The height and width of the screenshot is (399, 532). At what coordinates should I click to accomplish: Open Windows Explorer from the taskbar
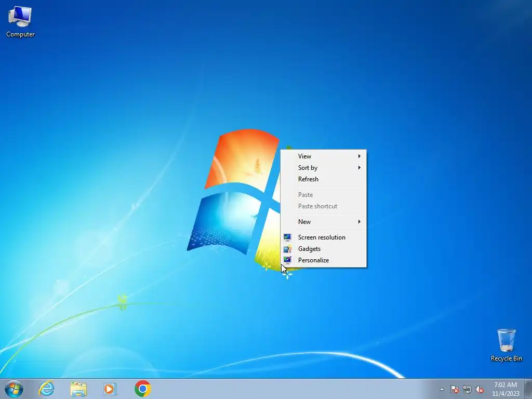[x=78, y=389]
